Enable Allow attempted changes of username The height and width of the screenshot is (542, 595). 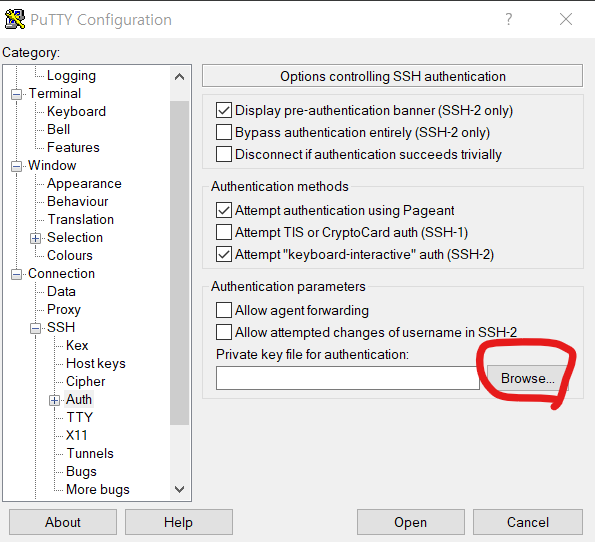[x=224, y=332]
